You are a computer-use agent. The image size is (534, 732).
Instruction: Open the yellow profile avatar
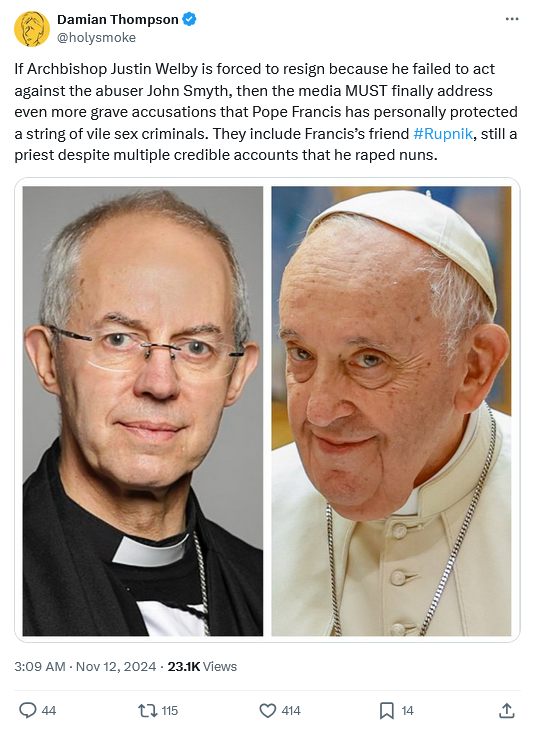(x=32, y=29)
